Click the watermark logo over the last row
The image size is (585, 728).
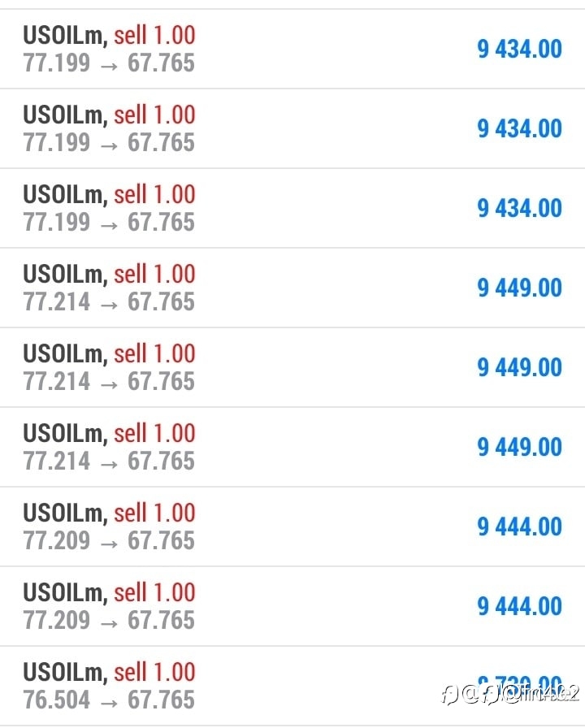point(511,694)
